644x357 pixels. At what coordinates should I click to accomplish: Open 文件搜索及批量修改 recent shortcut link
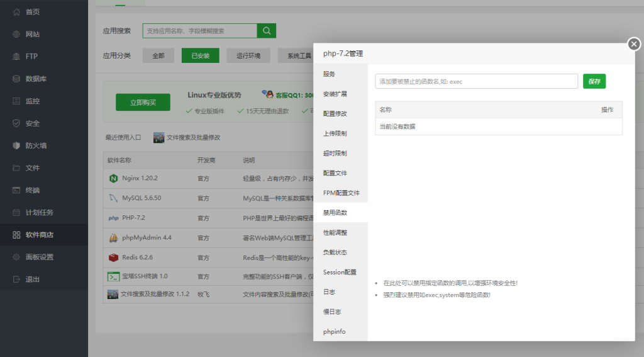tap(193, 137)
